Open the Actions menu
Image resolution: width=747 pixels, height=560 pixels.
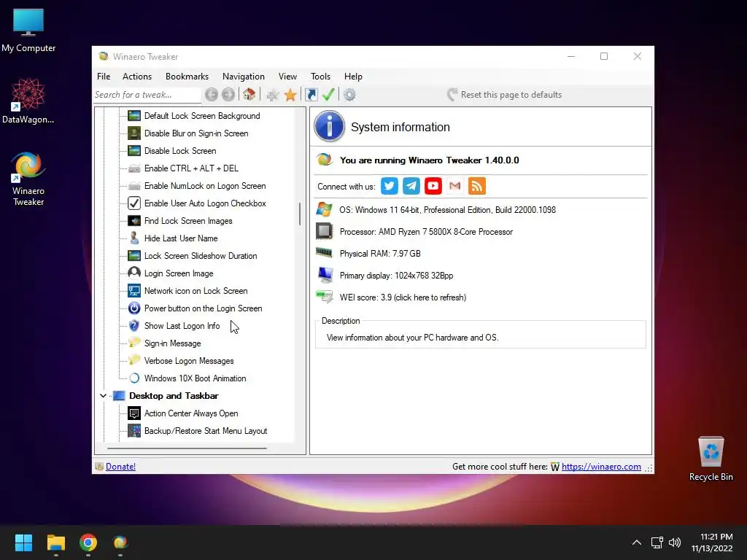(x=137, y=76)
